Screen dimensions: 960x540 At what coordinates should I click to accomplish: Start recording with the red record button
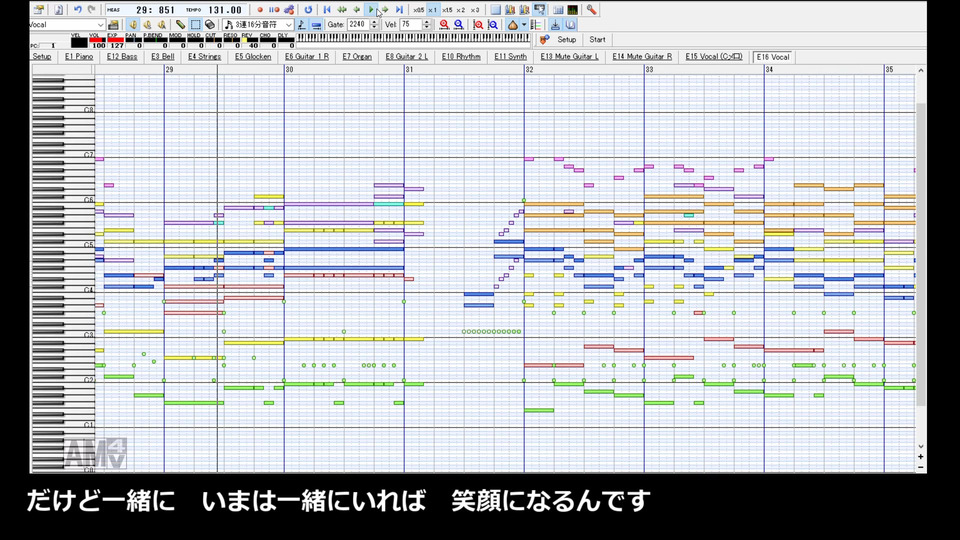pyautogui.click(x=260, y=10)
